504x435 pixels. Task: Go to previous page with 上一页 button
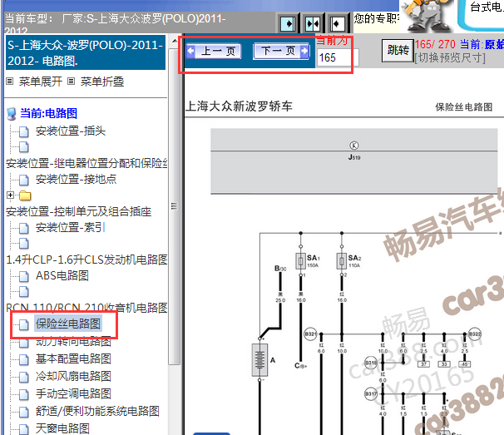click(214, 51)
